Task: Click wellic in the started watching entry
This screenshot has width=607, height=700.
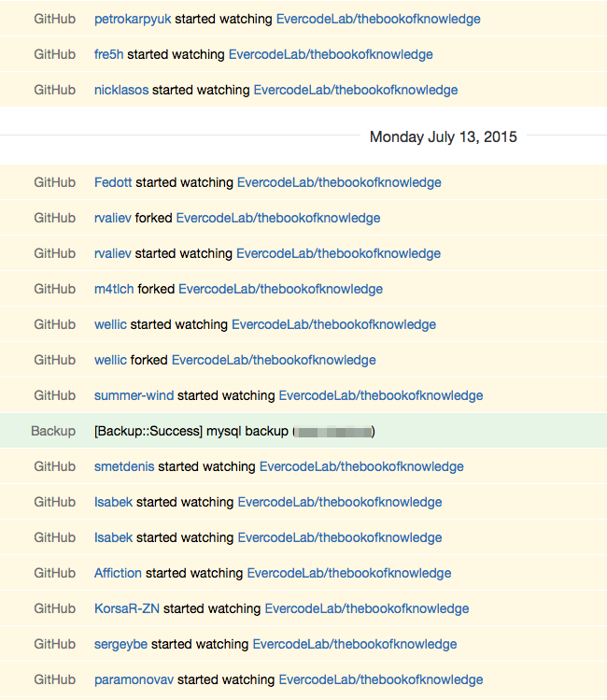Action: coord(110,324)
